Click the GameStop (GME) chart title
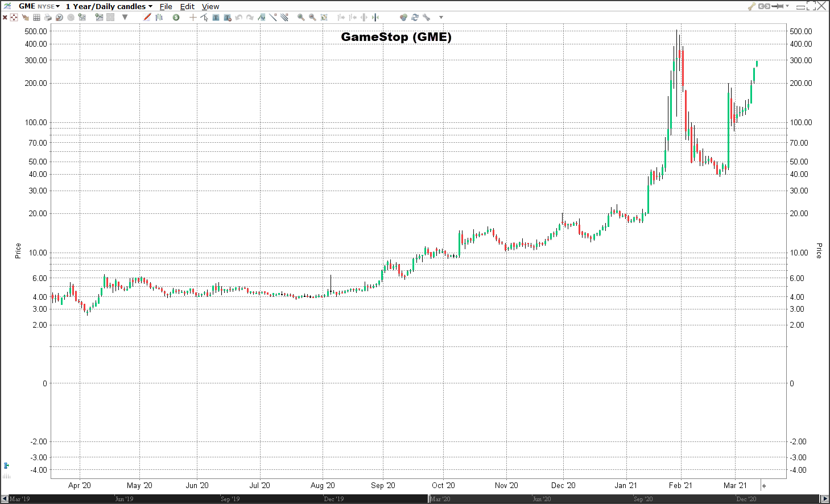 coord(396,37)
